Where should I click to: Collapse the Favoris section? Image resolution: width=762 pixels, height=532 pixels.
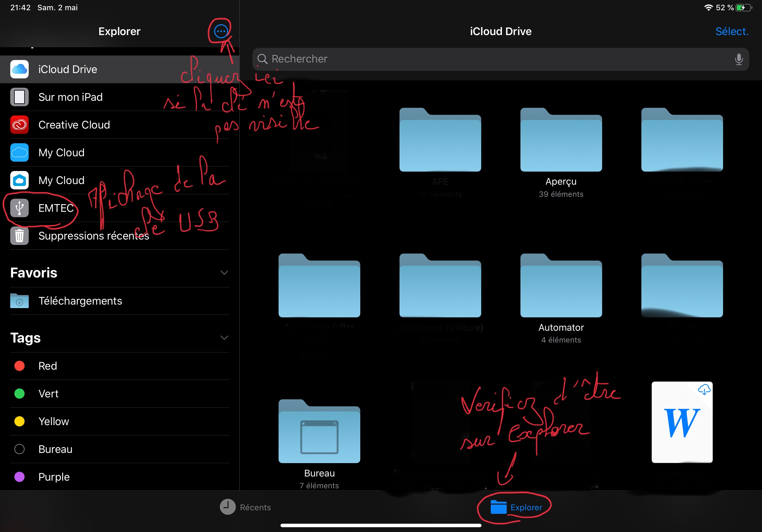224,273
